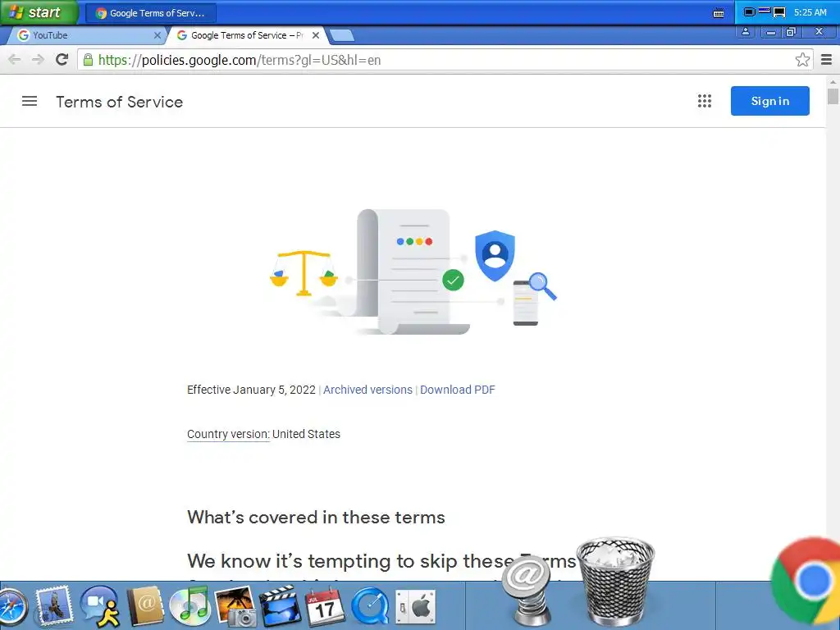
Task: Click the @ spring icon in dock
Action: point(527,591)
